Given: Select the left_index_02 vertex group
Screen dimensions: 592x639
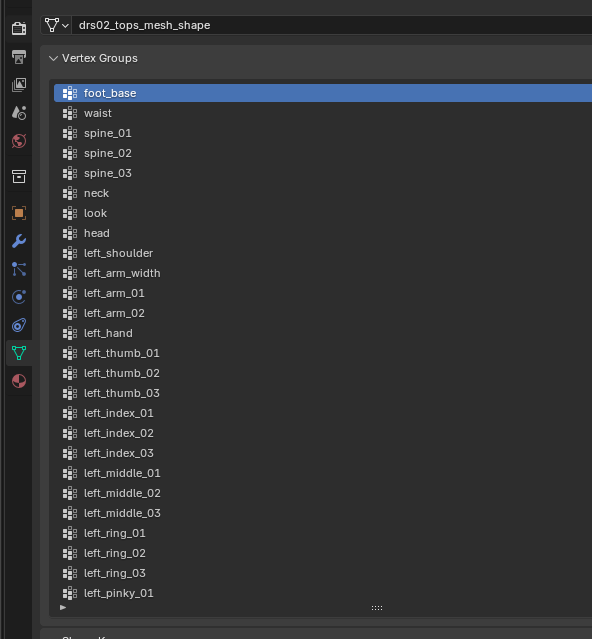Looking at the screenshot, I should pyautogui.click(x=323, y=433).
